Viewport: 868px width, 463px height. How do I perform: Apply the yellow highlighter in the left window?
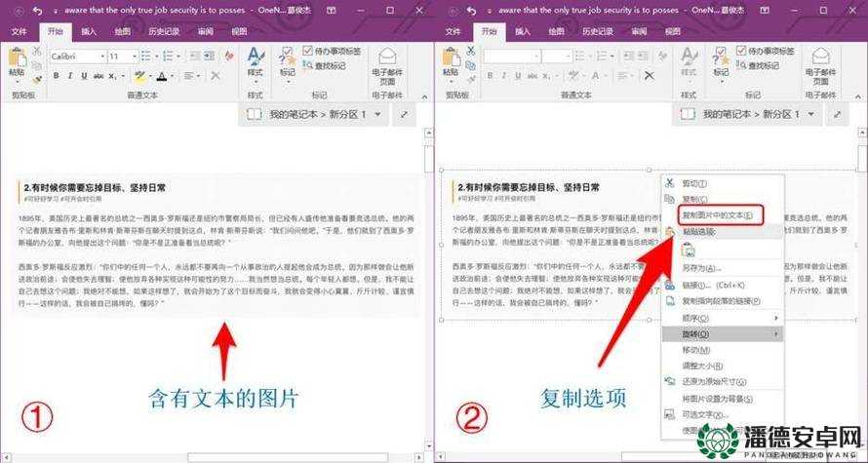pyautogui.click(x=139, y=76)
